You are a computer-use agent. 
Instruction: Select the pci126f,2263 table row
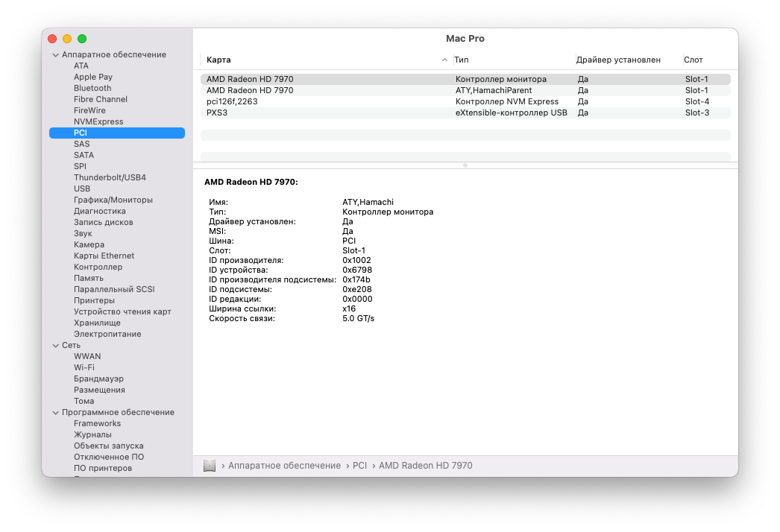(x=465, y=101)
